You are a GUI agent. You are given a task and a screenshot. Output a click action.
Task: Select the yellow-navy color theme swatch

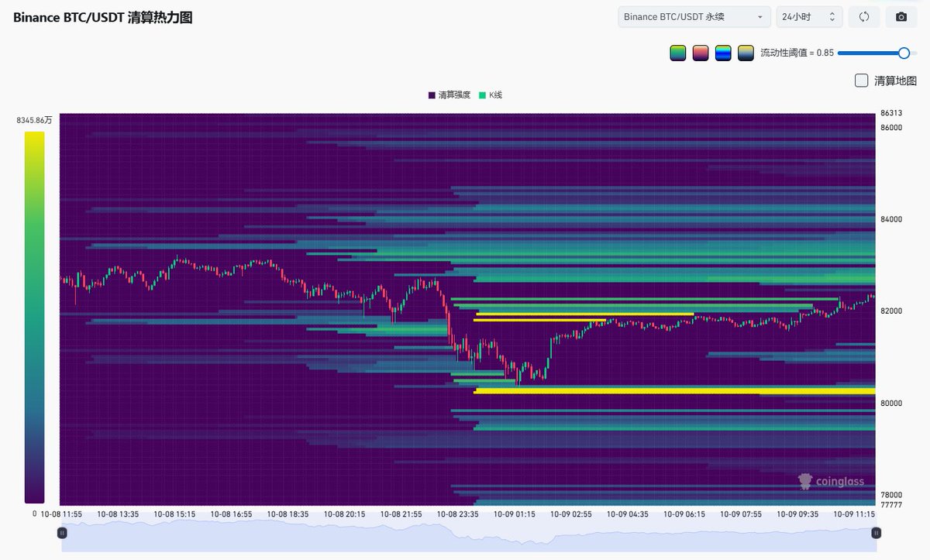point(746,53)
